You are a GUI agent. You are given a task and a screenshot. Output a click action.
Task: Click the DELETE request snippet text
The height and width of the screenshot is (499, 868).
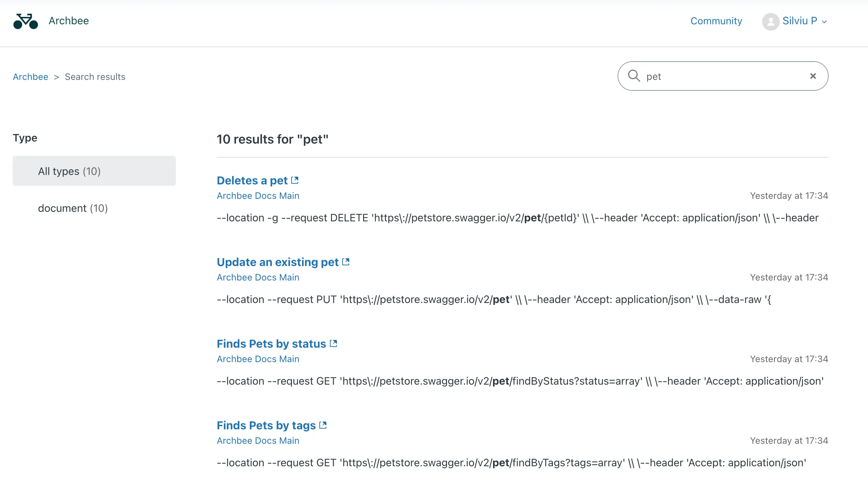point(518,218)
